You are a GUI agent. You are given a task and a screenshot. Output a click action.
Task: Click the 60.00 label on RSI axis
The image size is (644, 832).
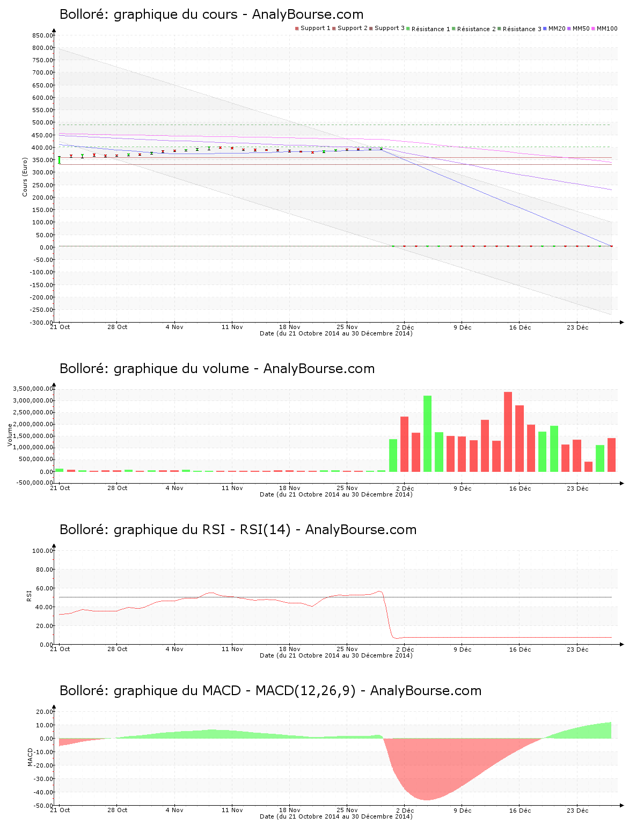pyautogui.click(x=45, y=588)
